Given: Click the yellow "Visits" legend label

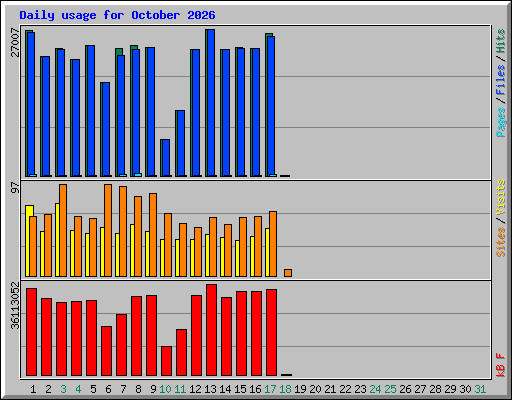Looking at the screenshot, I should 501,197.
